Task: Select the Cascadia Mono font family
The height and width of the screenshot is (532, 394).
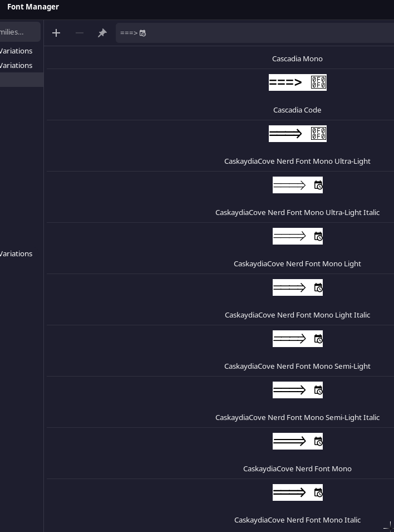Action: (297, 58)
